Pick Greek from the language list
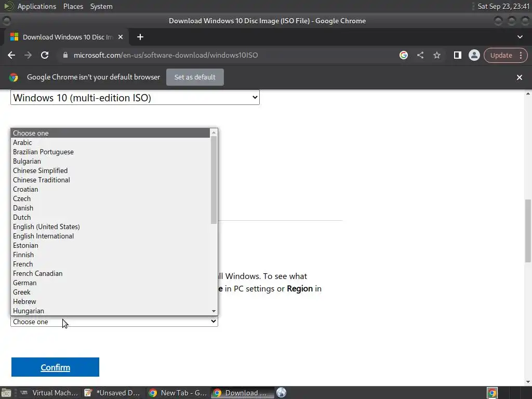Image resolution: width=532 pixels, height=399 pixels. [111, 292]
